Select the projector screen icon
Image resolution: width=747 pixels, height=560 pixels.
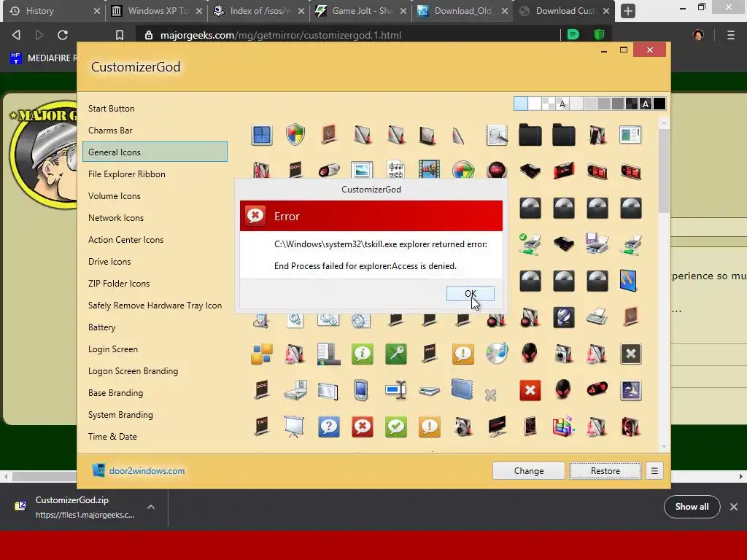click(295, 427)
